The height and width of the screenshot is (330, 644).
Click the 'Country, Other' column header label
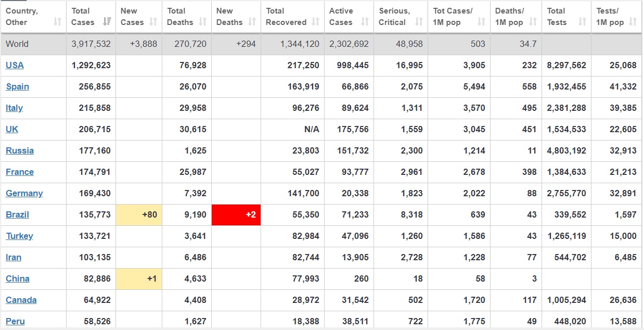pyautogui.click(x=22, y=17)
